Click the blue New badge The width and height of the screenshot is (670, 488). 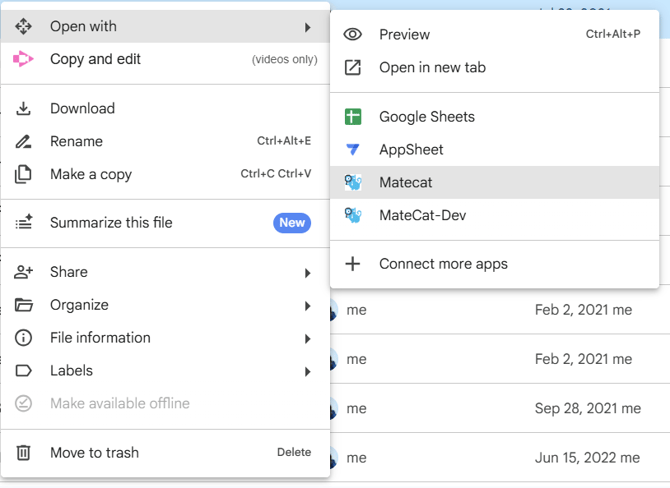click(292, 223)
